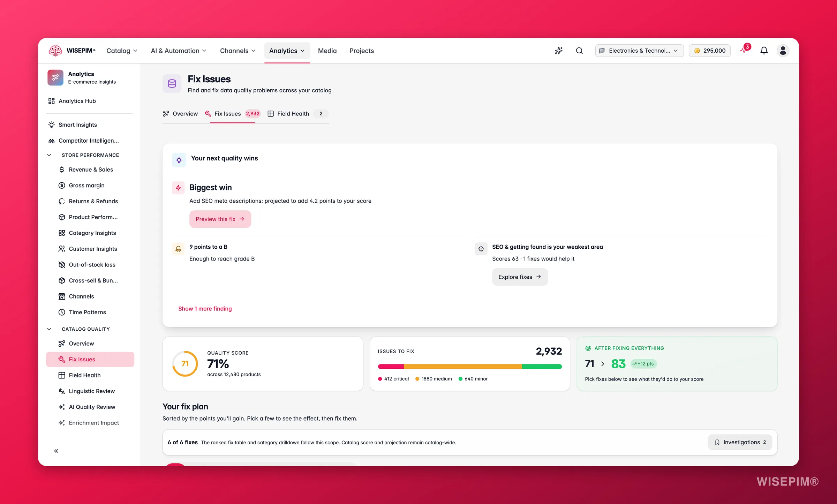This screenshot has width=837, height=504.
Task: Click the Revenue & Sales dollar icon
Action: 62,170
